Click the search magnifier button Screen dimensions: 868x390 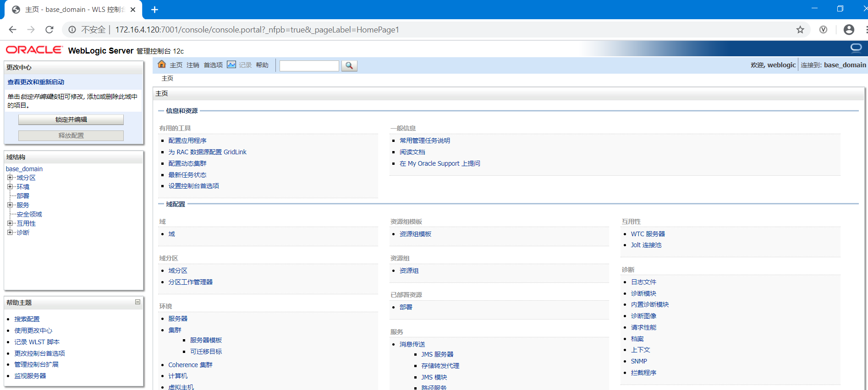(x=349, y=65)
